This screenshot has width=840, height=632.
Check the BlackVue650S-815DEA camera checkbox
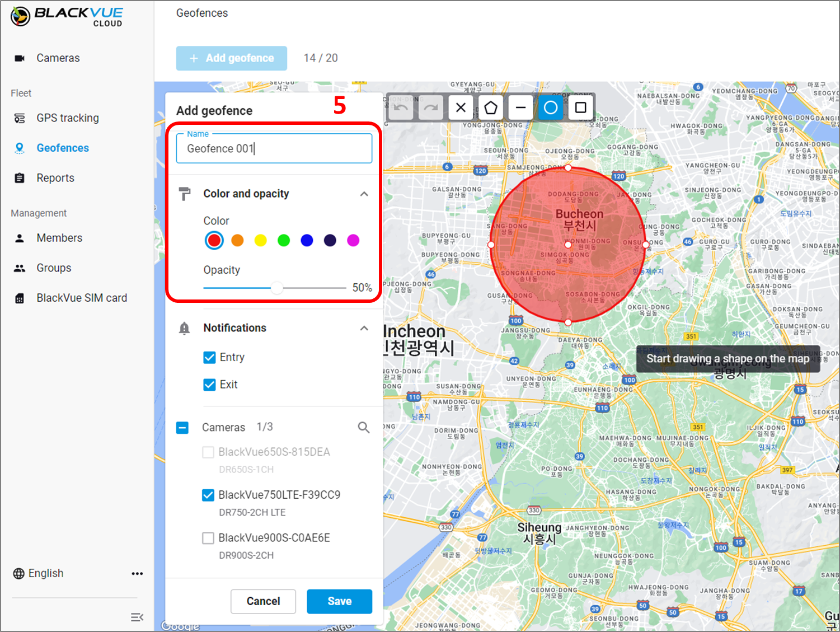click(x=208, y=452)
